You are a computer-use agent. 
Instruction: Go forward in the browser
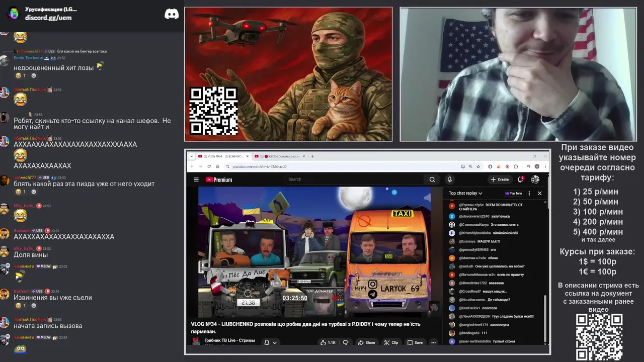[201, 166]
